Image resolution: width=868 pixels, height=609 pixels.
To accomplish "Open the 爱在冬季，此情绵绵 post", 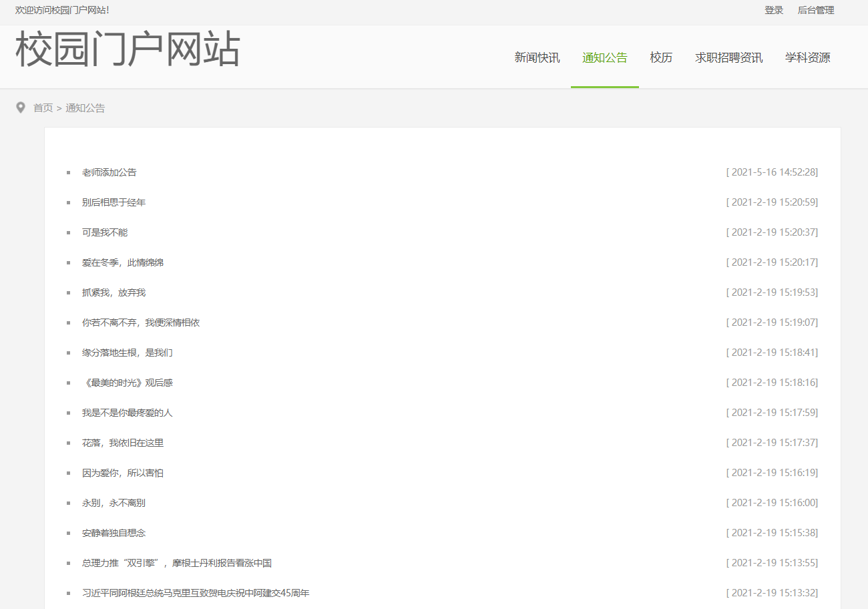I will pyautogui.click(x=123, y=262).
